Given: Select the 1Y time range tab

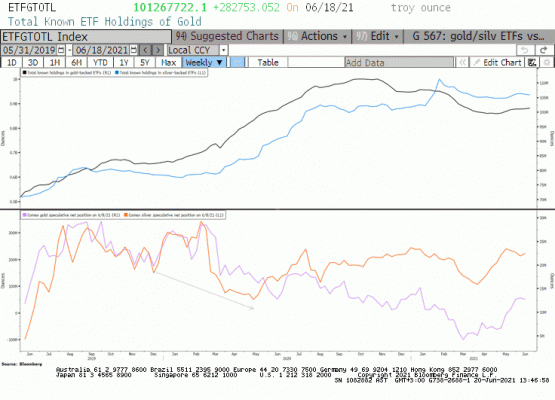Looking at the screenshot, I should tap(124, 63).
